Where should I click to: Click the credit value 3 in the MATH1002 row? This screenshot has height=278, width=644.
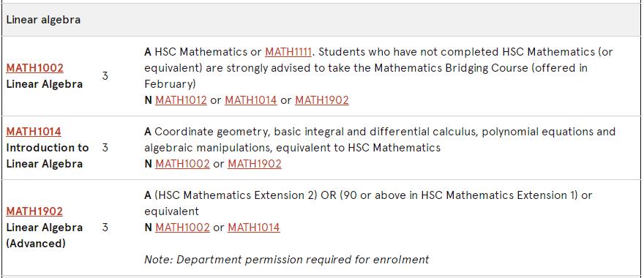pos(105,76)
